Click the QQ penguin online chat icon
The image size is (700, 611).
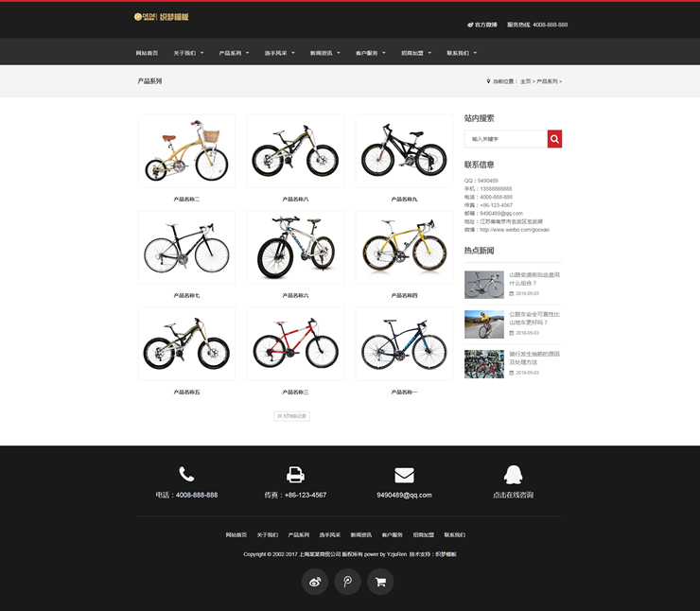[513, 475]
